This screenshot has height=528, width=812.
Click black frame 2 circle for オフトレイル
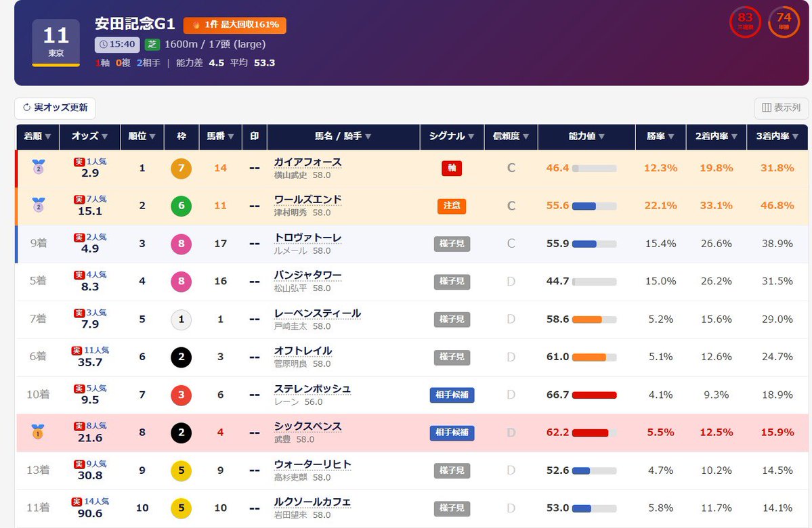coord(181,357)
